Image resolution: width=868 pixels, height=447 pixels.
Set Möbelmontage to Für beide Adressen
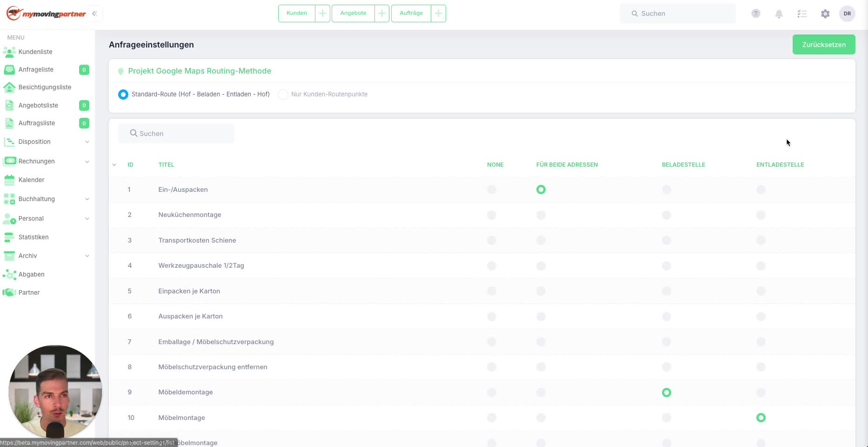tap(541, 418)
